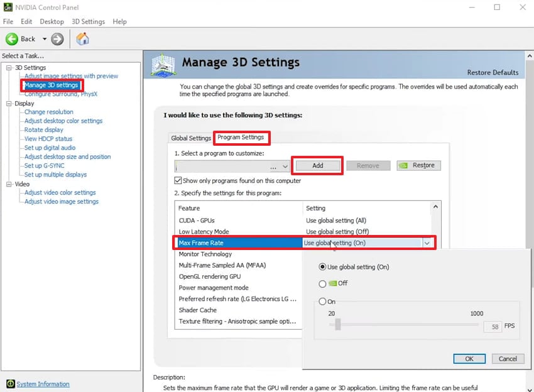Open the Help menu
The image size is (534, 392).
[x=119, y=21]
